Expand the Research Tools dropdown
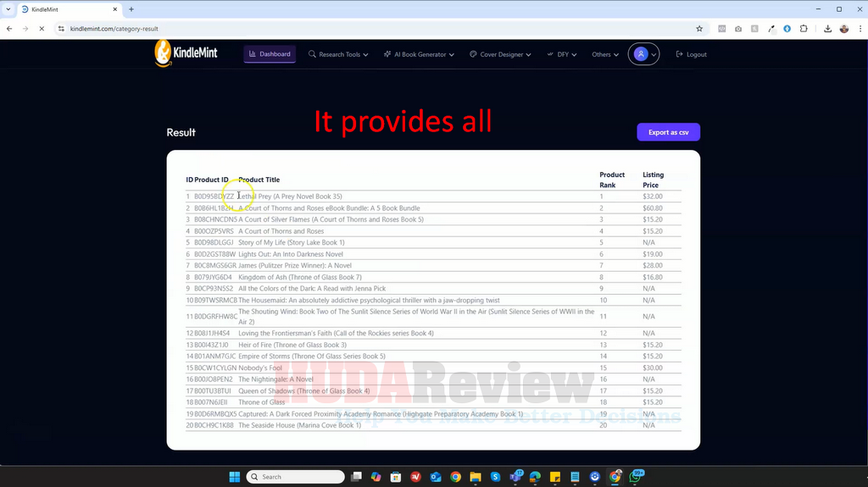Image resolution: width=868 pixels, height=487 pixels. (x=338, y=54)
